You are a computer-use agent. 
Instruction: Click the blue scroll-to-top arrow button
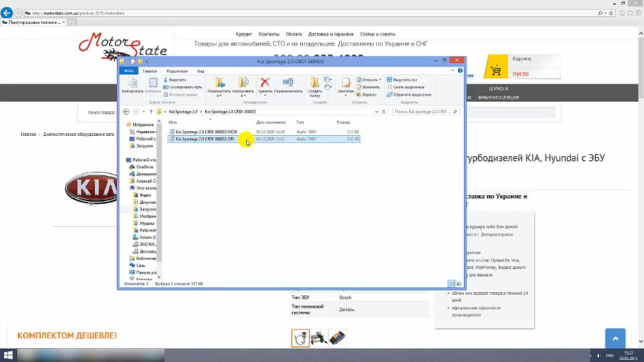(x=615, y=339)
